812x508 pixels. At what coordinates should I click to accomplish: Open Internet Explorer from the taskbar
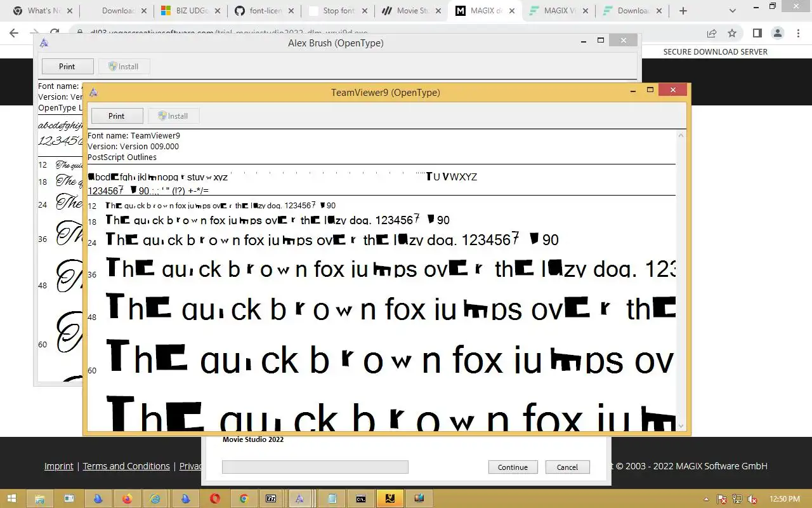[x=156, y=498]
